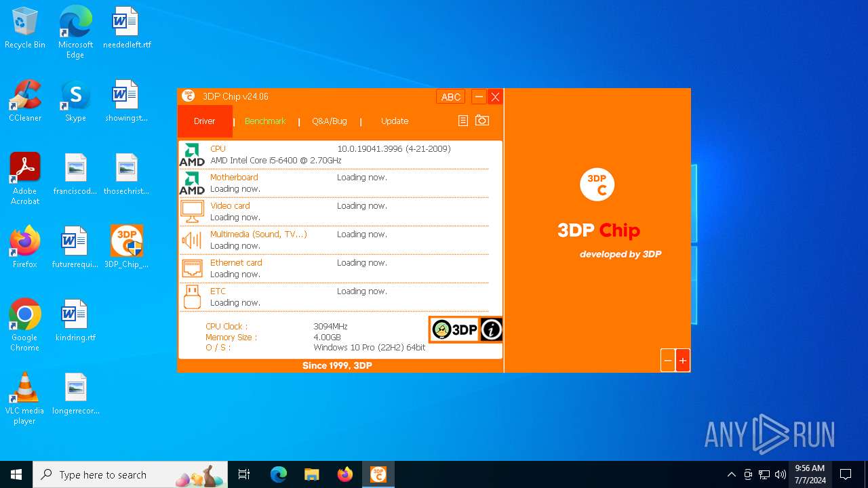Select the franciscod... image file

[75, 175]
